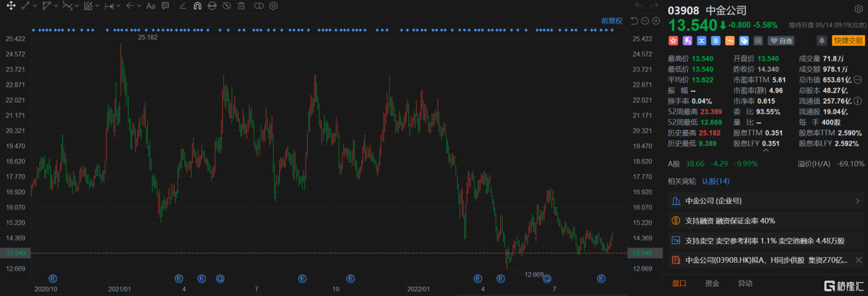Click the 03908 stock code
The image size is (868, 296).
click(x=684, y=10)
